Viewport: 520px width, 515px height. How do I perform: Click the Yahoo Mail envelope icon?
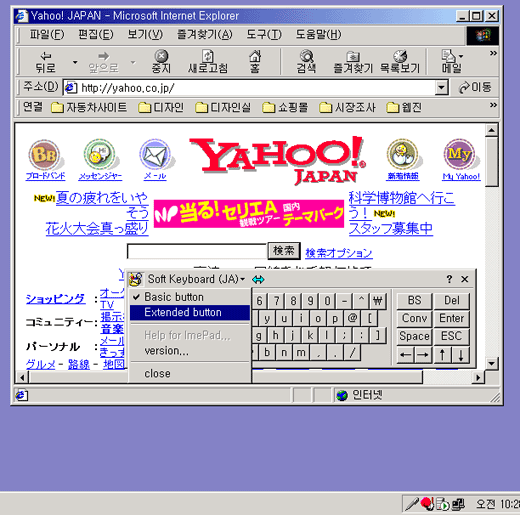(x=155, y=155)
